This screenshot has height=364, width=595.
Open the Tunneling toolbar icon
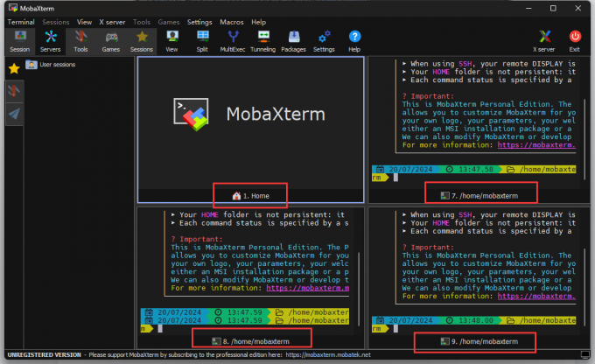(x=263, y=41)
